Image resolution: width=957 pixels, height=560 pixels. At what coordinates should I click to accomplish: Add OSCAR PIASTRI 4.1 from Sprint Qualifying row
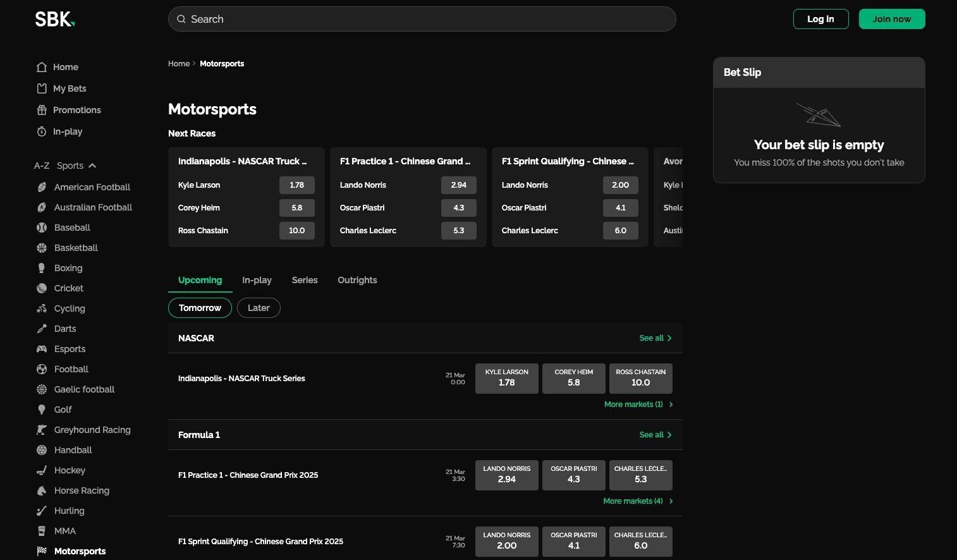(574, 542)
